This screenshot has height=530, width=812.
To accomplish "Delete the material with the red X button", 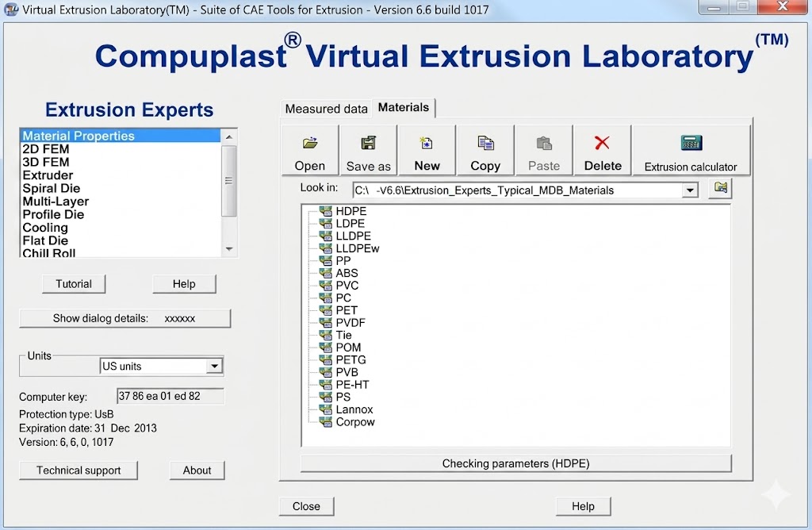I will tap(603, 150).
